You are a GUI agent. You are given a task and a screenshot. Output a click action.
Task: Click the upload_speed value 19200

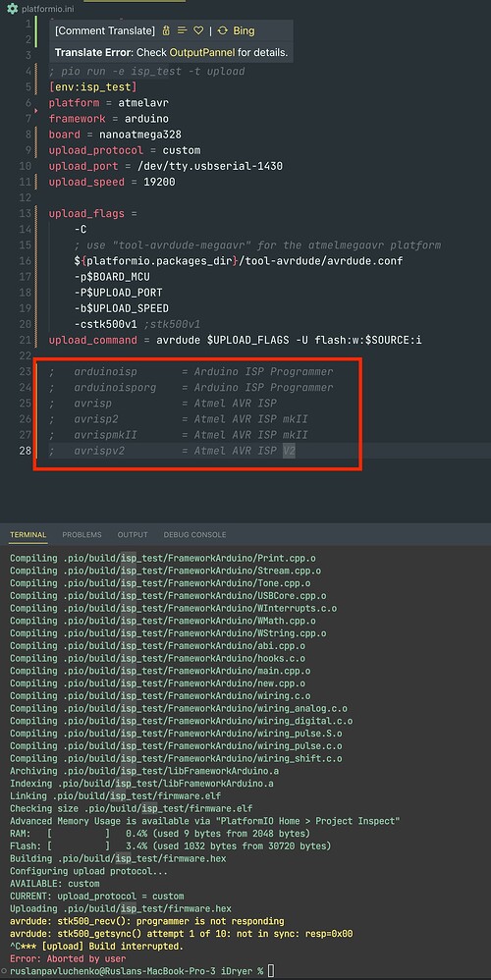pyautogui.click(x=159, y=182)
